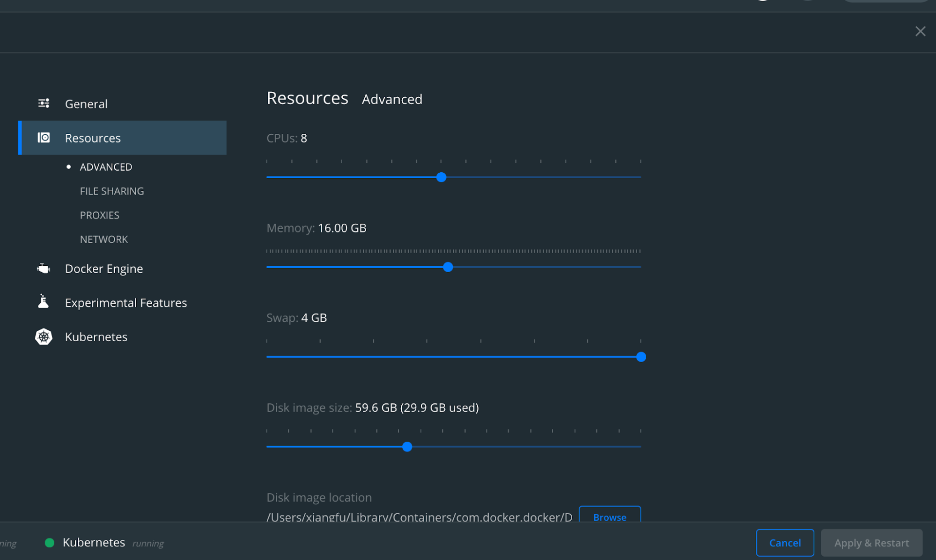Collapse the Docker Engine section
This screenshot has height=560, width=936.
(104, 268)
